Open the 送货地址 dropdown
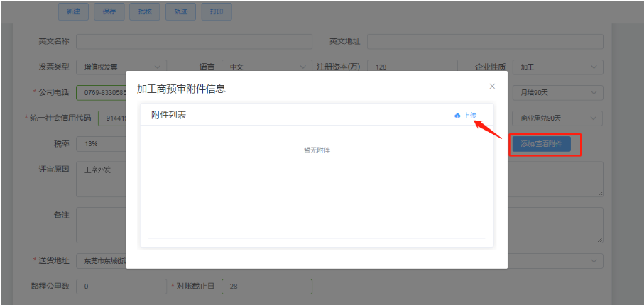 pyautogui.click(x=102, y=261)
